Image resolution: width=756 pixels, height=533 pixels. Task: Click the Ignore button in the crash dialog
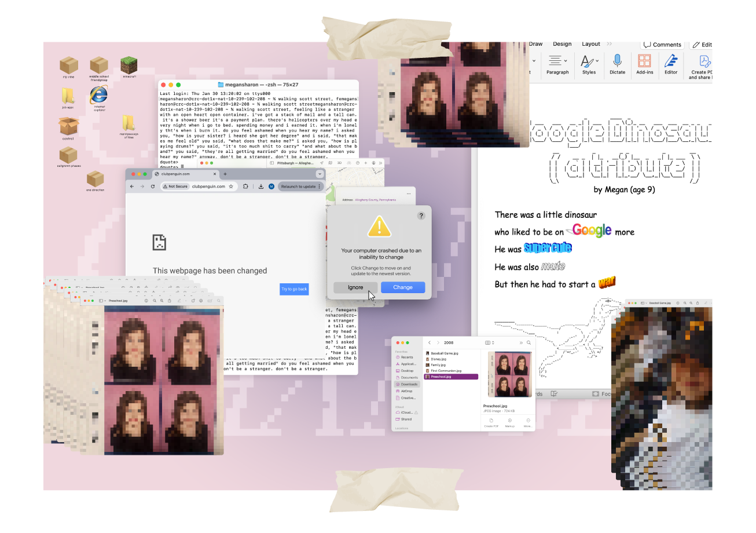355,287
